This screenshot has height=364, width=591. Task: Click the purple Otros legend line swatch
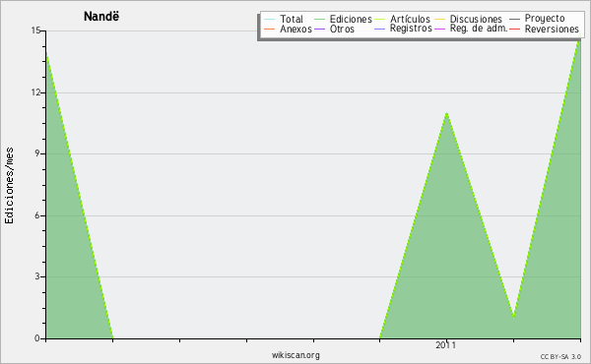(319, 29)
